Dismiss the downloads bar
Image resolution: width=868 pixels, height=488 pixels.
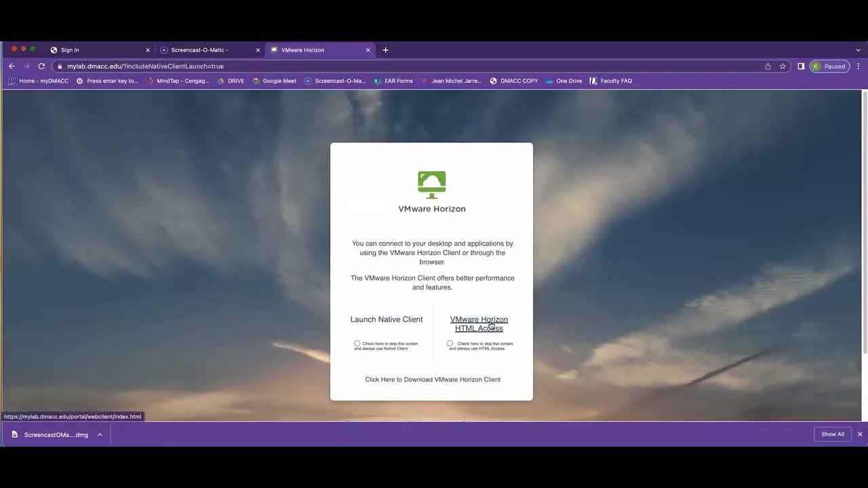tap(860, 434)
